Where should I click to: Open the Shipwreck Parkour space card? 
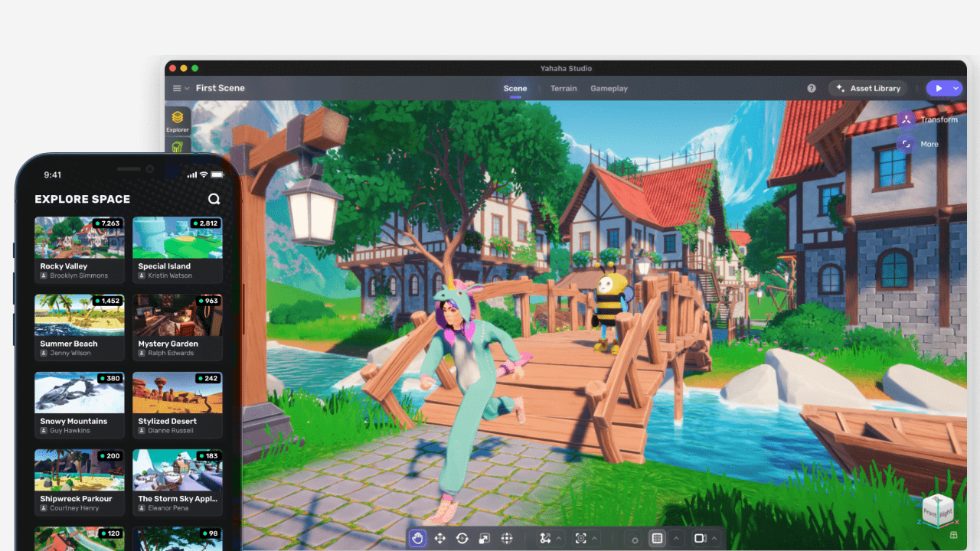(x=80, y=482)
